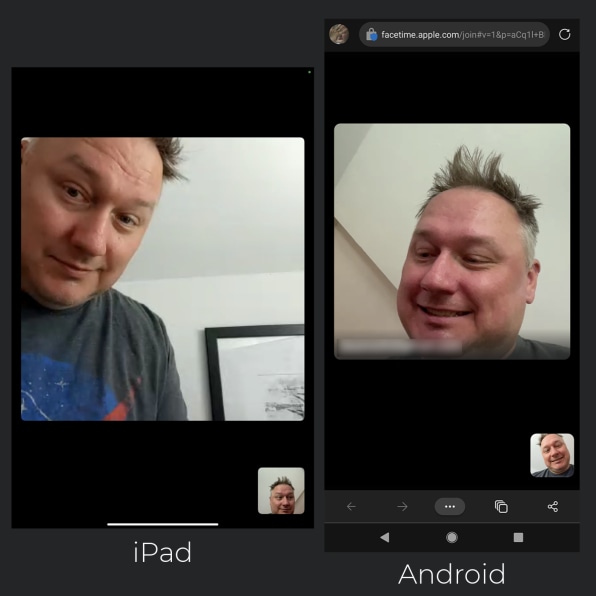Share the page via share icon
The image size is (596, 596).
553,506
